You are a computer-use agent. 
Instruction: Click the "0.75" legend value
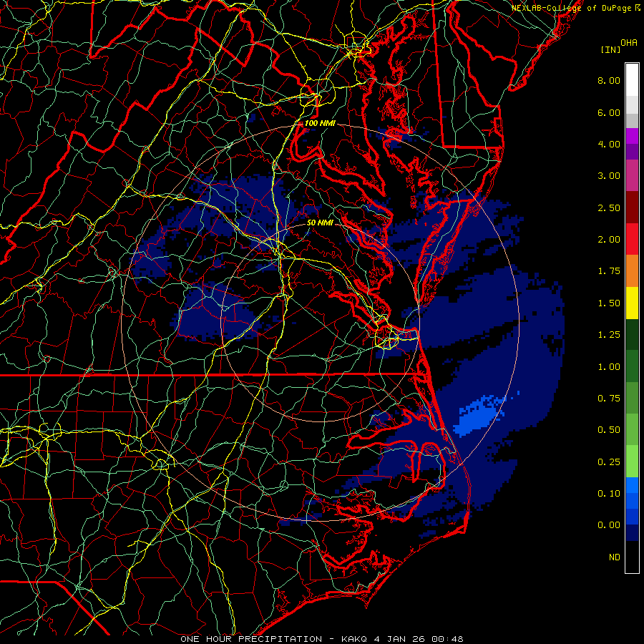pos(609,399)
